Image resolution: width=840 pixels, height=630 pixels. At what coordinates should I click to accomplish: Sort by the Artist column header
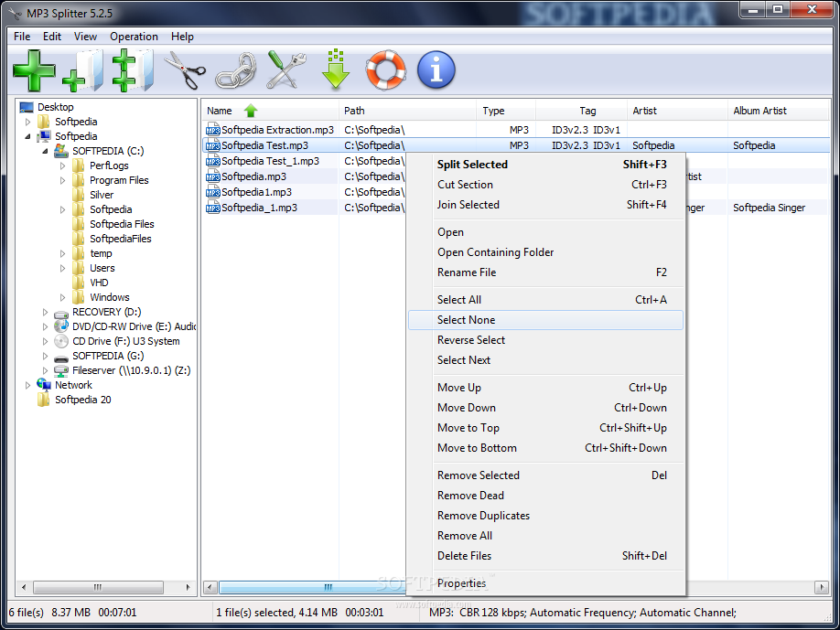677,111
